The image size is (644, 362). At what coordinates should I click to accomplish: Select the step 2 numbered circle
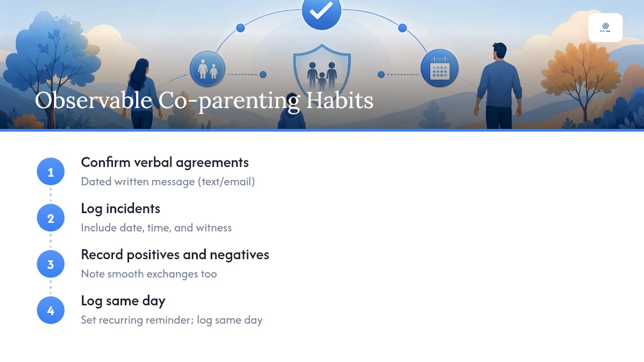click(50, 218)
